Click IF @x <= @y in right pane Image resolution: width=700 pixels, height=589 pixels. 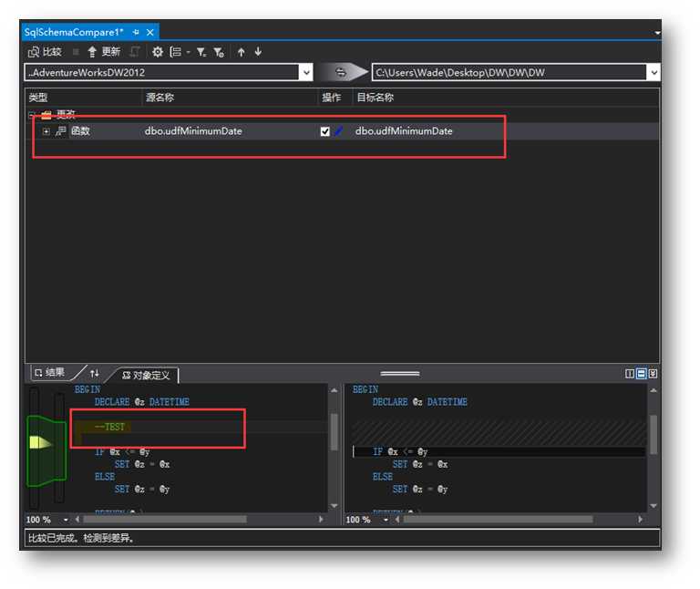tap(400, 452)
